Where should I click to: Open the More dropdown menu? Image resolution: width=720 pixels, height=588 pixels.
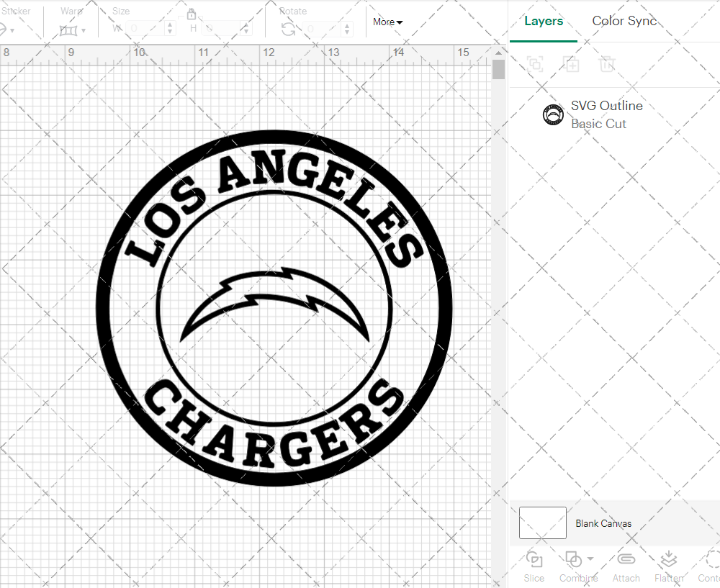[x=387, y=22]
